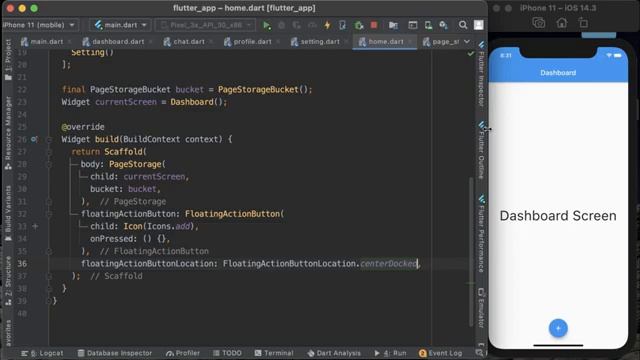Screen dimensions: 640x360
Task: Open the AVD Manager device icon
Action: point(428,25)
